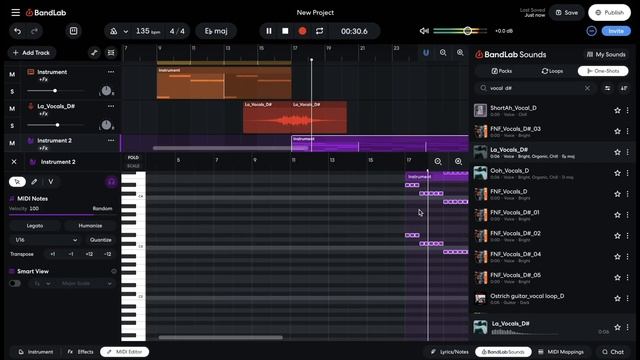Open time signature 4/4 setting
Image resolution: width=640 pixels, height=360 pixels.
pyautogui.click(x=177, y=31)
